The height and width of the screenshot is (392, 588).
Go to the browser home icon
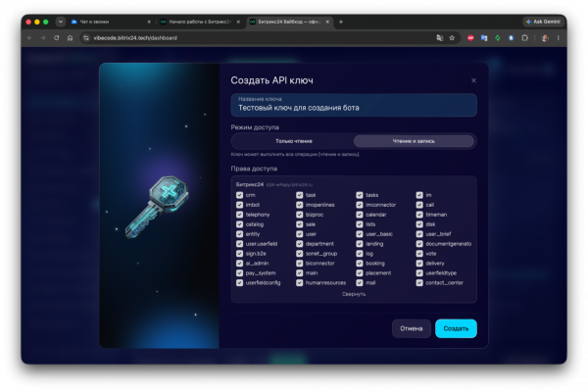tap(71, 38)
